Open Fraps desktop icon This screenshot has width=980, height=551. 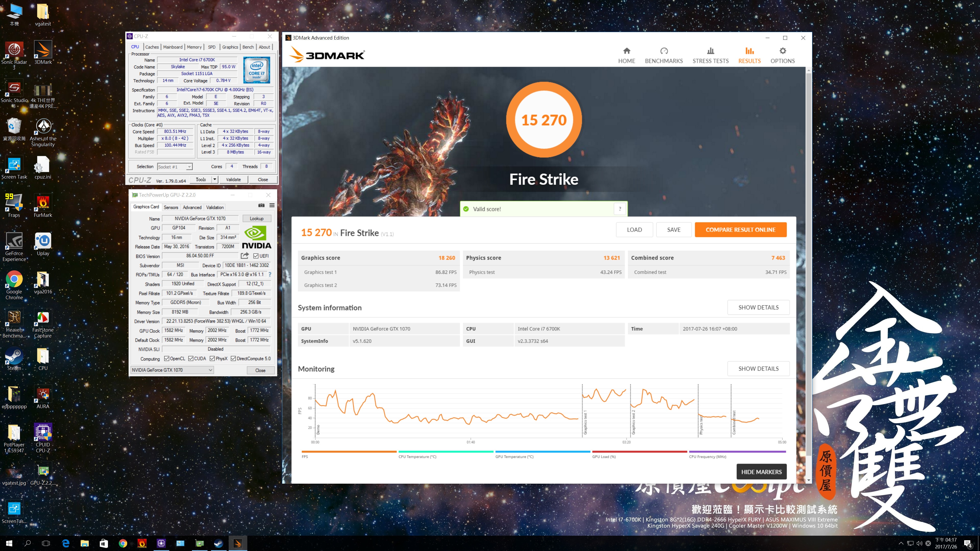point(14,206)
